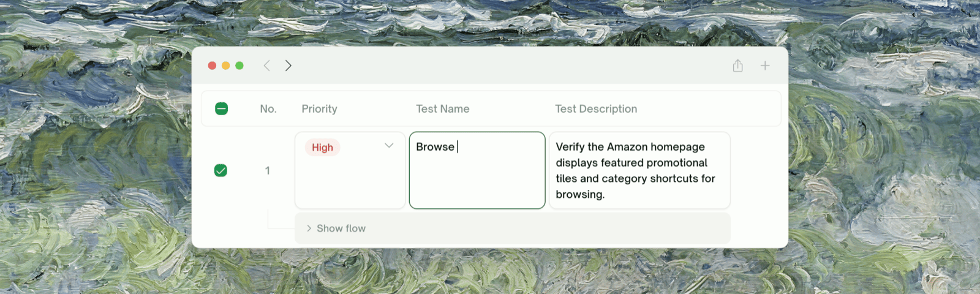Click the Priority column header
The height and width of the screenshot is (294, 980).
(x=319, y=108)
